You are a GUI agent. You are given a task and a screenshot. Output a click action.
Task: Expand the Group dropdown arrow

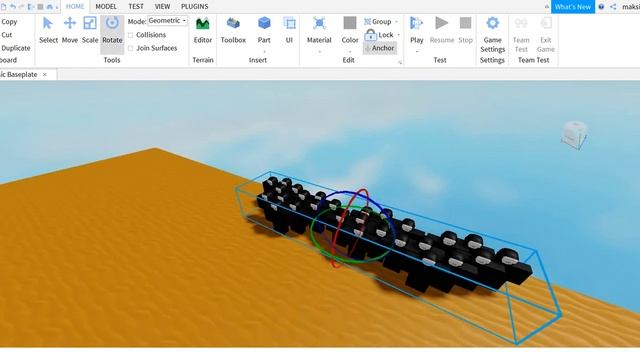click(x=396, y=22)
